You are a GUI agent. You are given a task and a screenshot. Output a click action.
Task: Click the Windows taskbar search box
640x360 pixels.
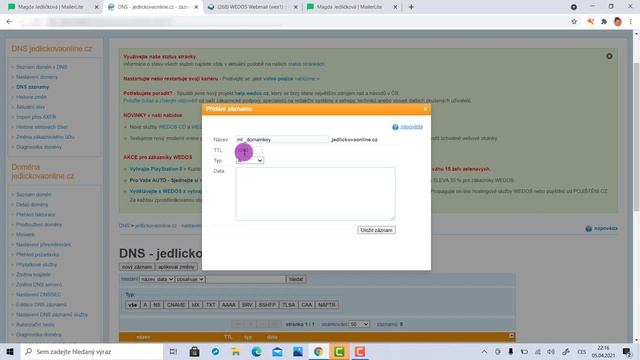pyautogui.click(x=92, y=351)
